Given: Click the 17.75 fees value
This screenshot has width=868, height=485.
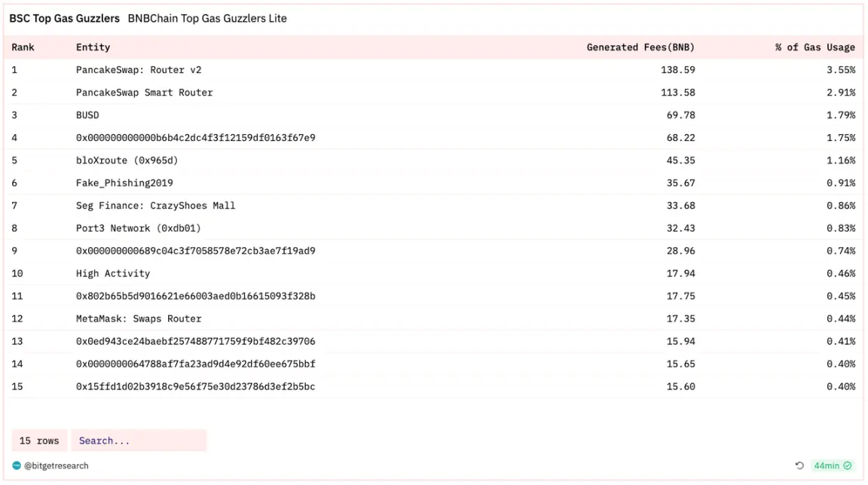Looking at the screenshot, I should tap(680, 297).
